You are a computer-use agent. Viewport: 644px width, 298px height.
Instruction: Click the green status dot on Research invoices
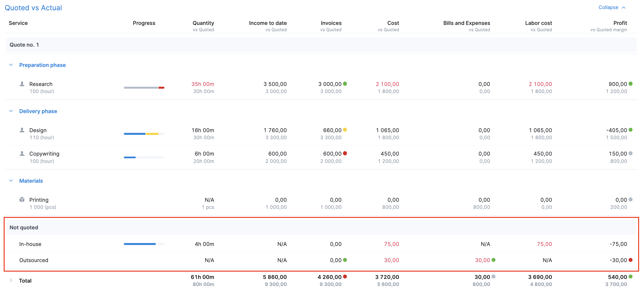coord(345,84)
